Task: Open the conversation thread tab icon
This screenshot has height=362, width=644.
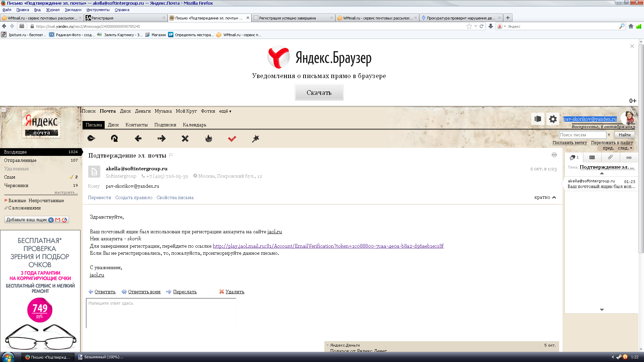Action: pos(574,157)
